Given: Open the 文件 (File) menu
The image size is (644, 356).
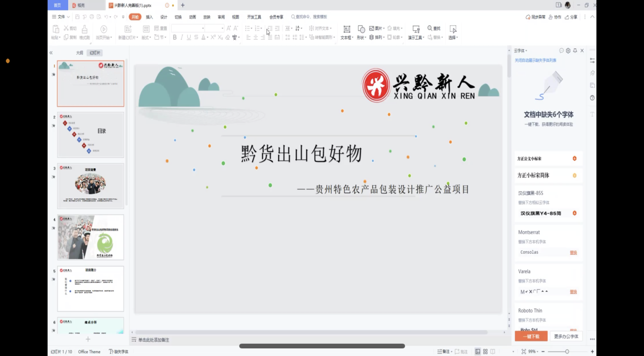Looking at the screenshot, I should pos(60,17).
